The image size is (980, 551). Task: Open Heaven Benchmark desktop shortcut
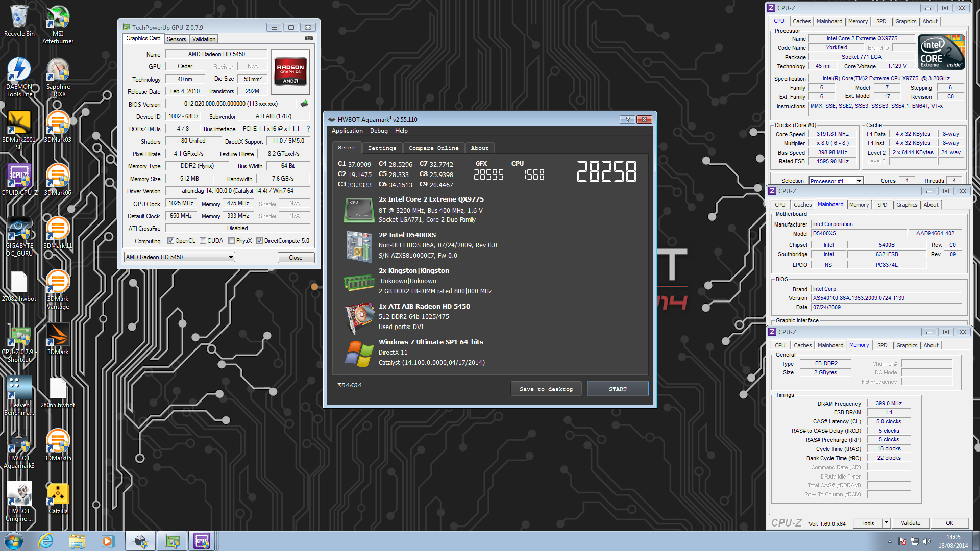19,395
